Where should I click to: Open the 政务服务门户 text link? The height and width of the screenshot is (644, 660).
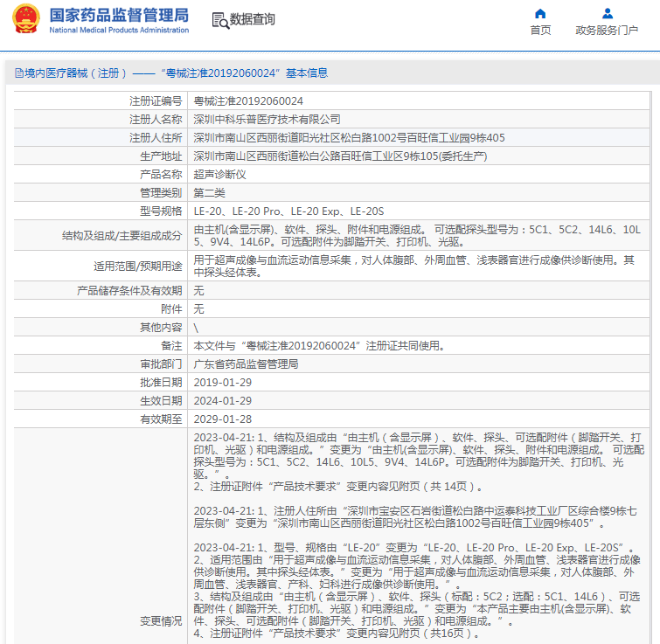click(607, 31)
